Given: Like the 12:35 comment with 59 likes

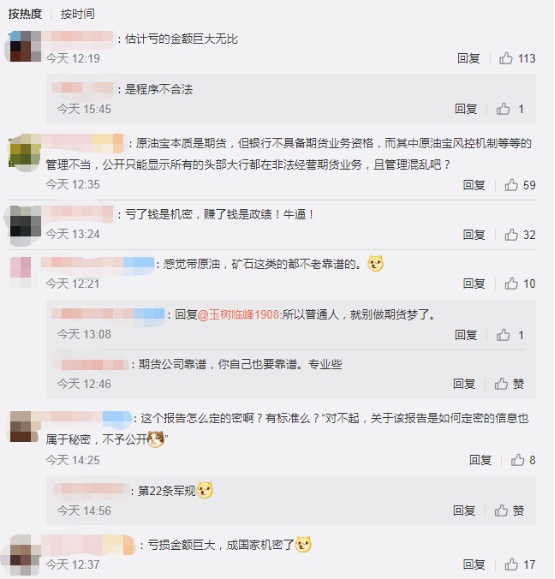Looking at the screenshot, I should click(511, 185).
